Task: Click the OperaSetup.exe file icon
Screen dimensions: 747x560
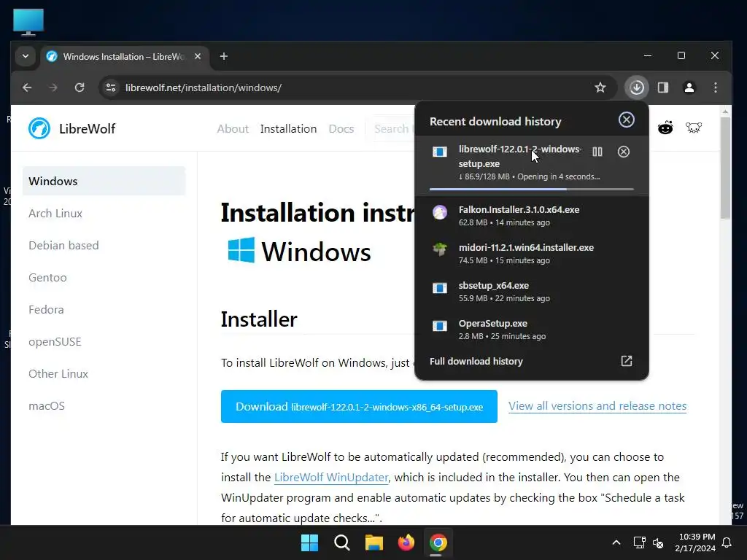Action: [x=440, y=326]
